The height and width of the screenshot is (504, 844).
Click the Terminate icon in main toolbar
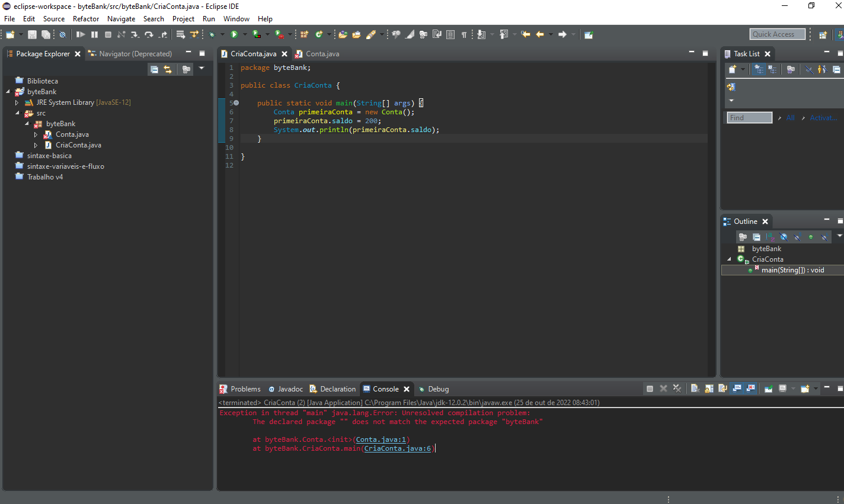(x=108, y=34)
